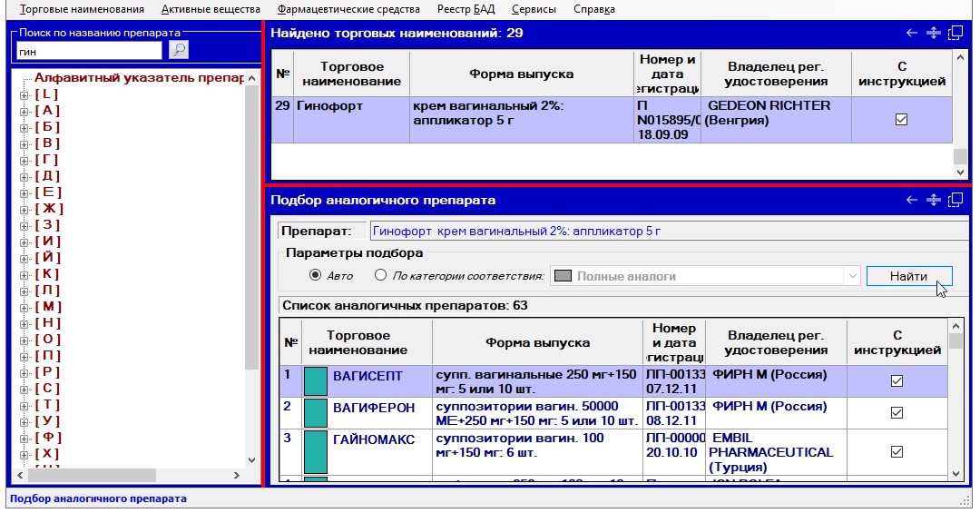
Task: Select the [В] tree item
Action: pyautogui.click(x=47, y=143)
